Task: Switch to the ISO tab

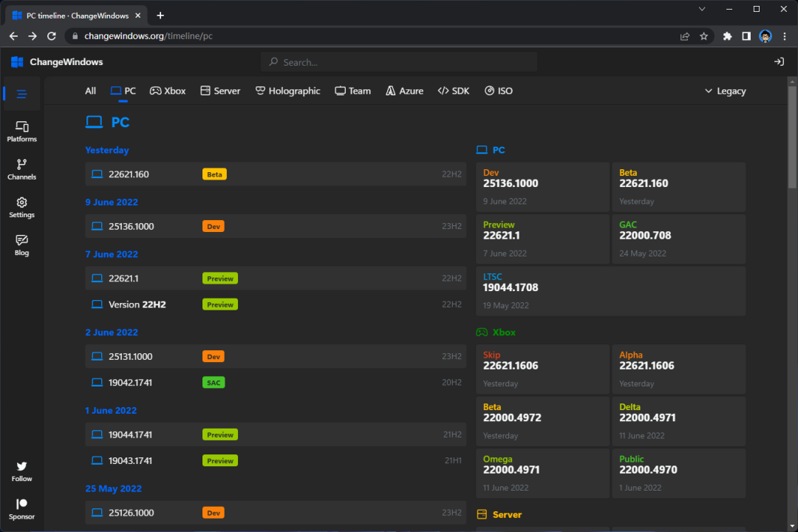Action: point(498,91)
